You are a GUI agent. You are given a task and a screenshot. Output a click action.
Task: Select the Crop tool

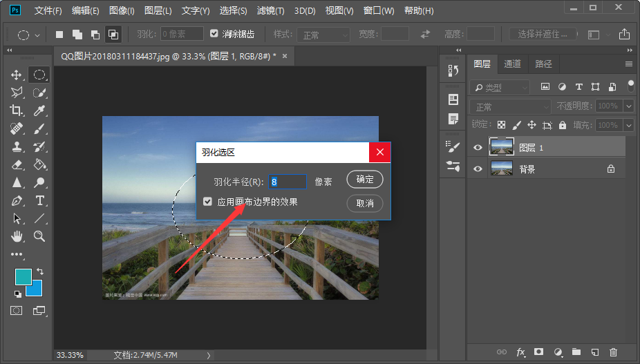click(17, 111)
